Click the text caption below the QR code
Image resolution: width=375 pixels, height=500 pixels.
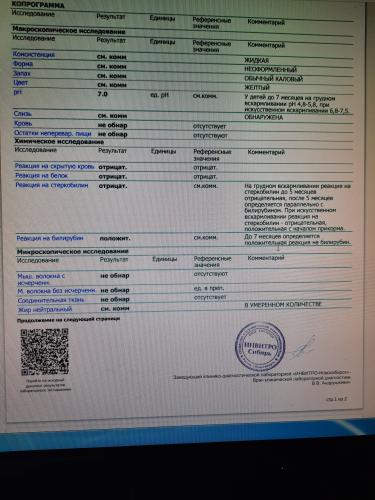point(45,385)
